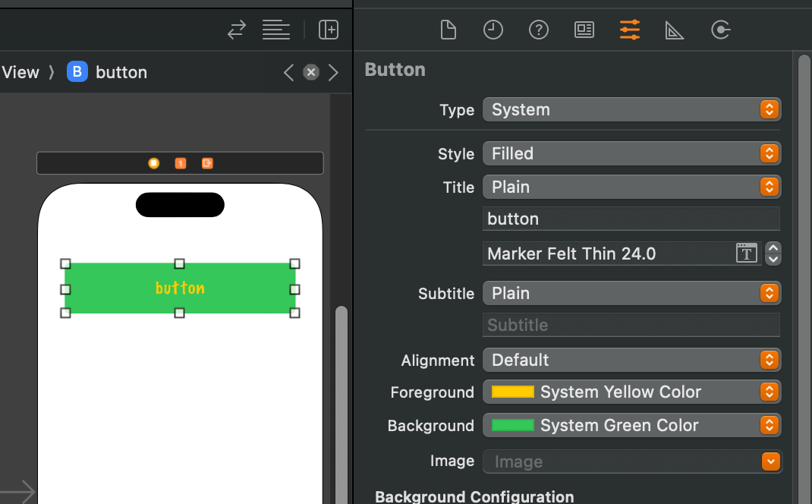The width and height of the screenshot is (812, 504).
Task: Click the Attributes inspector tab
Action: click(629, 30)
